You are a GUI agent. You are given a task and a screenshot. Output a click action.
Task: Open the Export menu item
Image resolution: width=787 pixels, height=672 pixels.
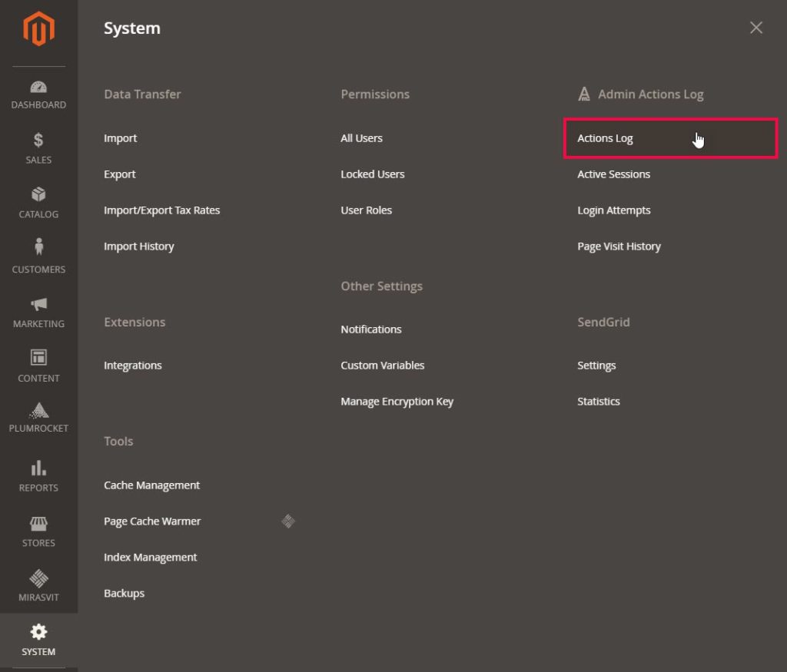point(120,174)
